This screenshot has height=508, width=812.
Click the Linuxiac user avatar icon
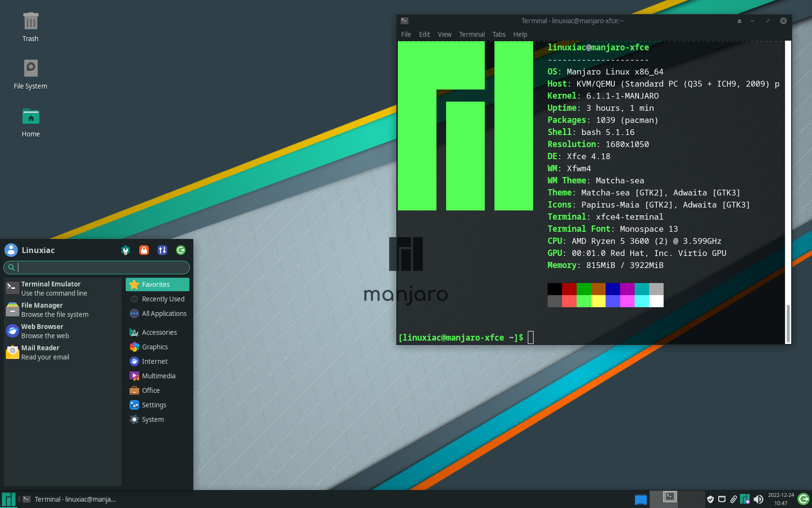(x=11, y=250)
